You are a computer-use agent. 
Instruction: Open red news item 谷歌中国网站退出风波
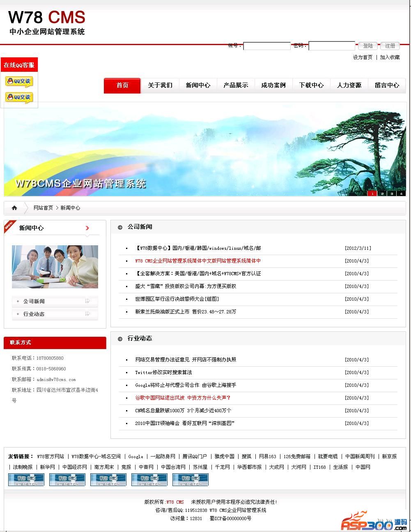pyautogui.click(x=183, y=398)
